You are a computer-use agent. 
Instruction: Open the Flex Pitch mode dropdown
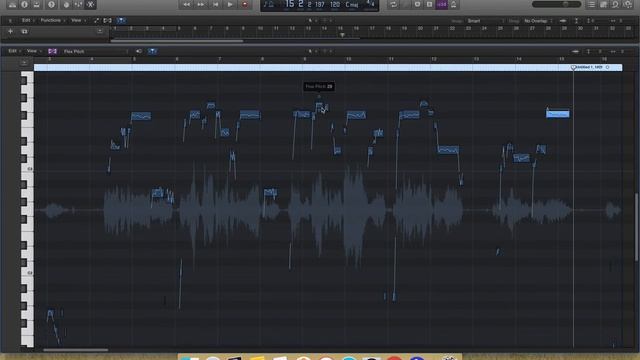[x=95, y=51]
